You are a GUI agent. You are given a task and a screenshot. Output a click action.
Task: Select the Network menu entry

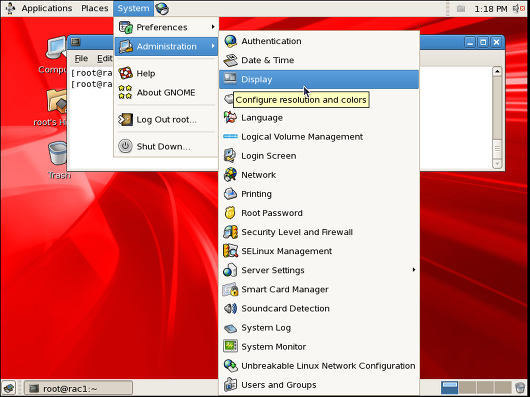click(x=319, y=175)
